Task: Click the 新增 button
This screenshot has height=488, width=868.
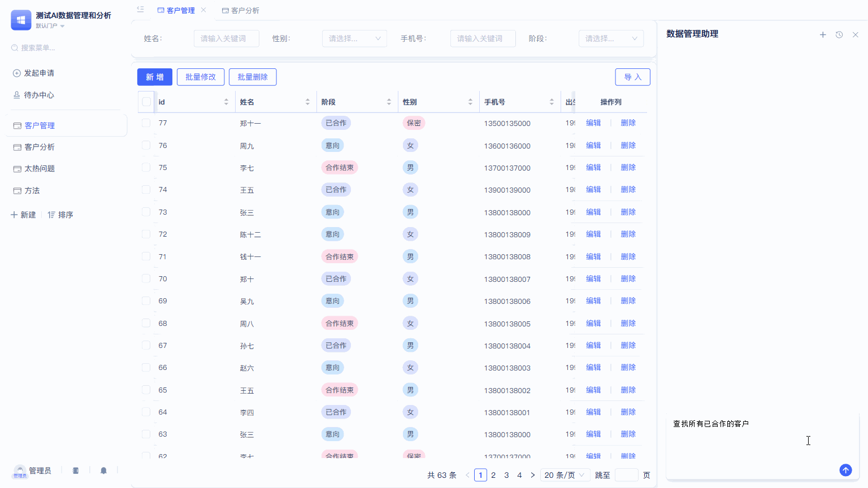Action: [x=154, y=77]
